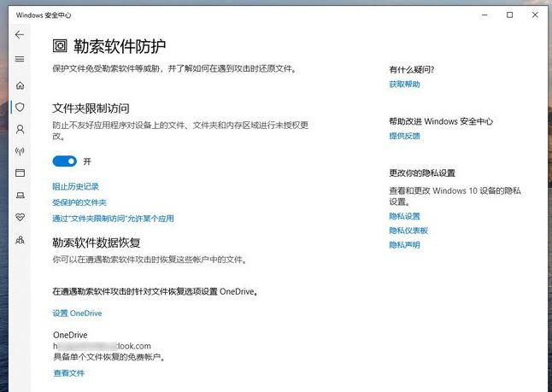Click the 具备单个文件恢复的免费帐户 text

(109, 357)
